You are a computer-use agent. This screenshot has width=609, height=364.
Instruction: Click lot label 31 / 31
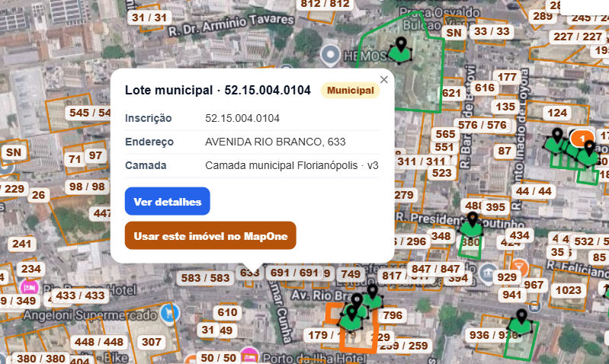[149, 18]
